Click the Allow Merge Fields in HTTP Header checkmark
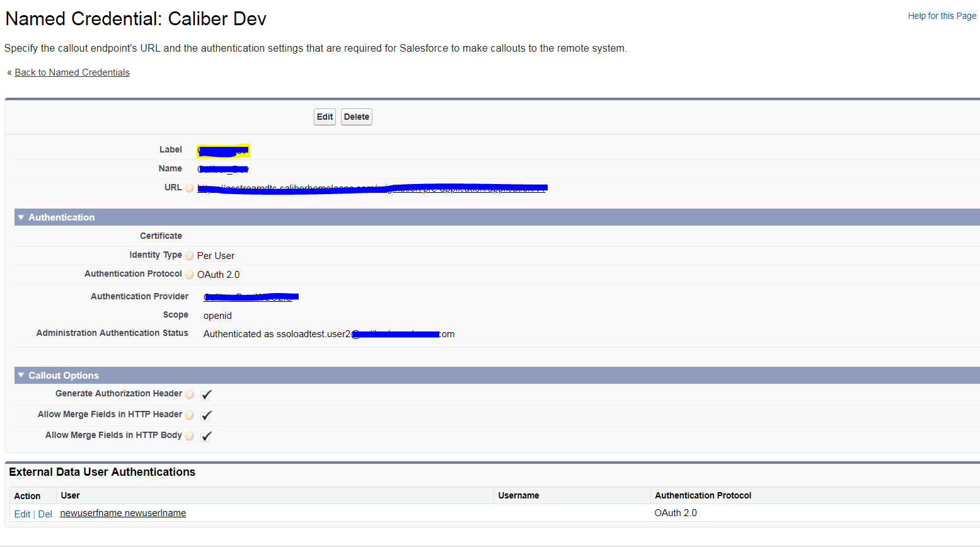Screen dimensions: 980x547 tap(206, 415)
